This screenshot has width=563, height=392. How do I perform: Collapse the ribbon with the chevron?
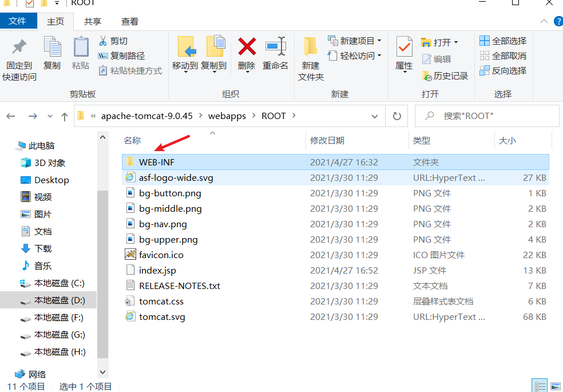pos(544,22)
